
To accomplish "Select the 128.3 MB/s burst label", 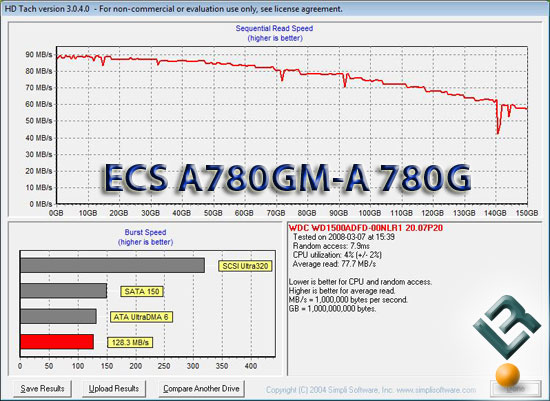I will tap(130, 342).
